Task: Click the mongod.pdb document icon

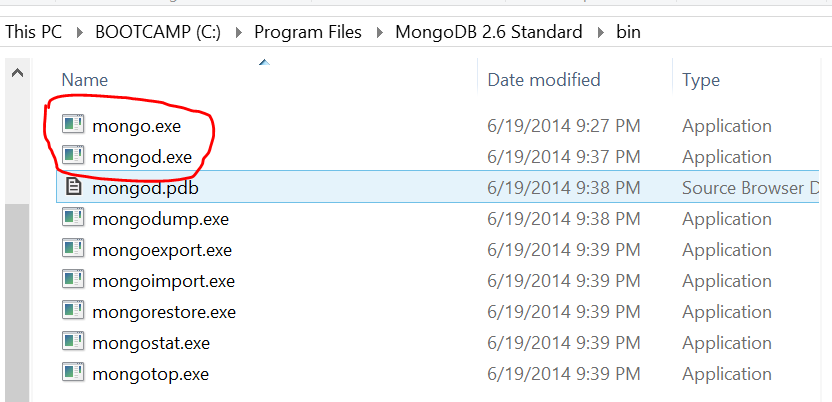Action: click(72, 187)
